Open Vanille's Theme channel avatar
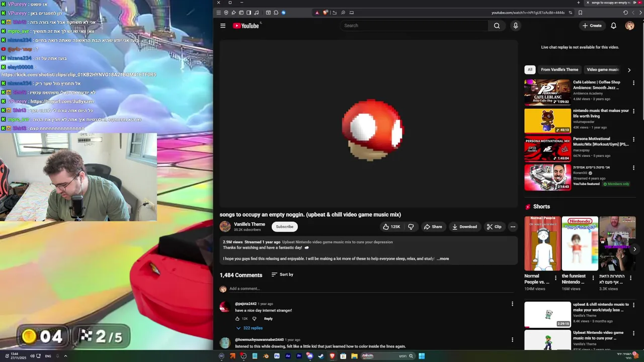Screen dimensions: 644x362 (225, 227)
